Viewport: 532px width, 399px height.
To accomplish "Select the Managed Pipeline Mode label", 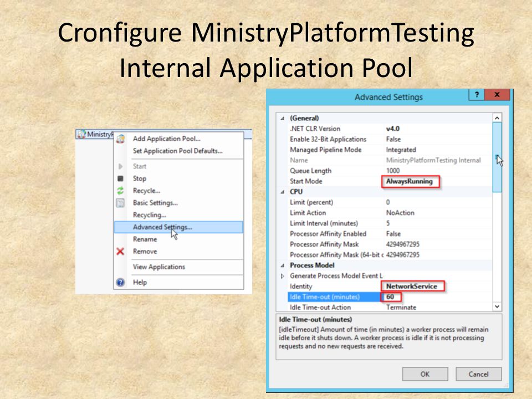I will click(x=325, y=150).
